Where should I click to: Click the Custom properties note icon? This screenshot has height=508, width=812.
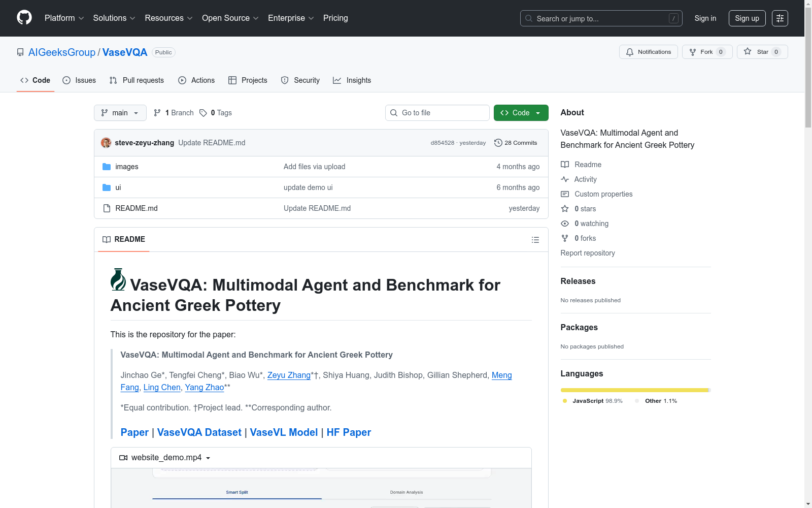565,194
